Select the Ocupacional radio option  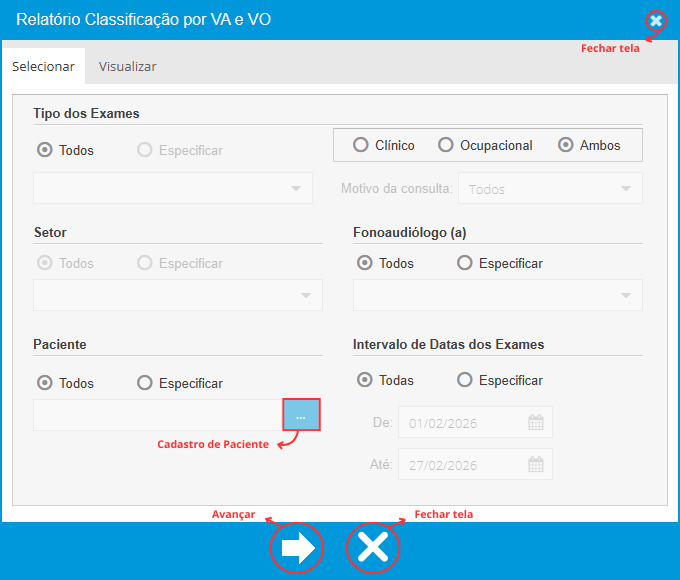click(x=446, y=145)
